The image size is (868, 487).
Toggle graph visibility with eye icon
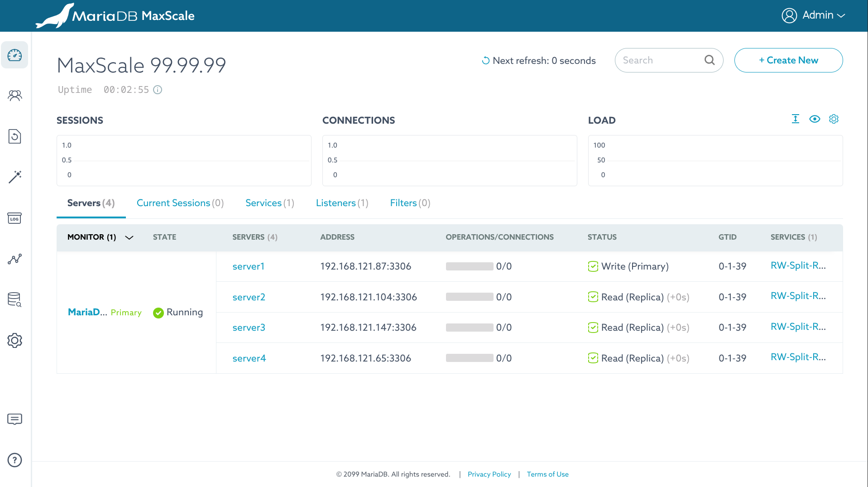(x=815, y=119)
